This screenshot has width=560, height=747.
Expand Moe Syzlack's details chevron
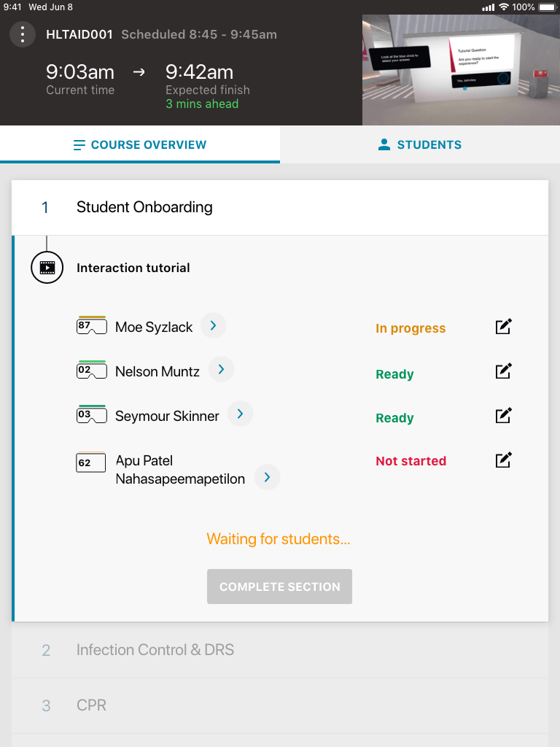pyautogui.click(x=213, y=325)
